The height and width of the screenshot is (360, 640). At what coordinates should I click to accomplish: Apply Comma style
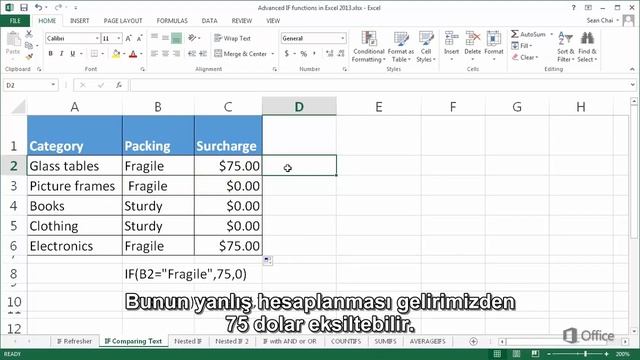[314, 53]
